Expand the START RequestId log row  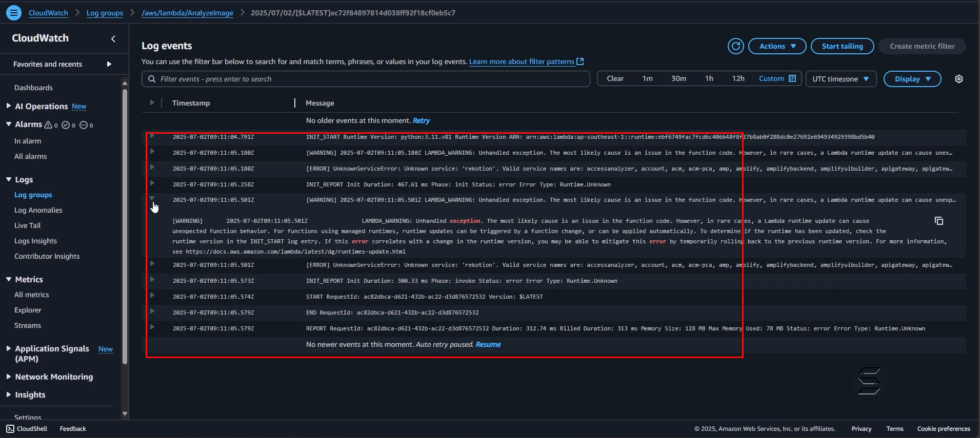pyautogui.click(x=152, y=296)
